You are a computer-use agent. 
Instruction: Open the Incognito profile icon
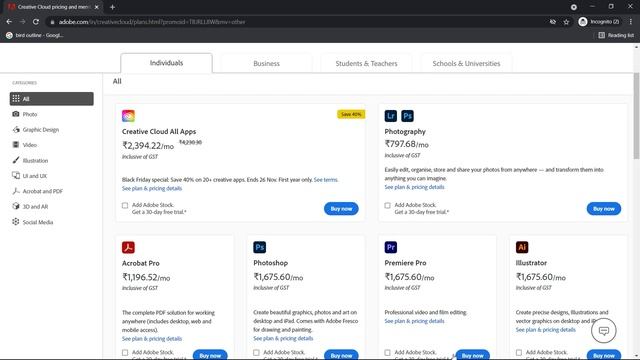tap(583, 22)
